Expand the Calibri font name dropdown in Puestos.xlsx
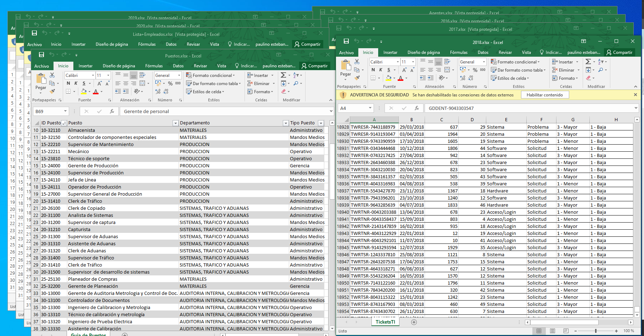644x336 pixels. (x=93, y=75)
